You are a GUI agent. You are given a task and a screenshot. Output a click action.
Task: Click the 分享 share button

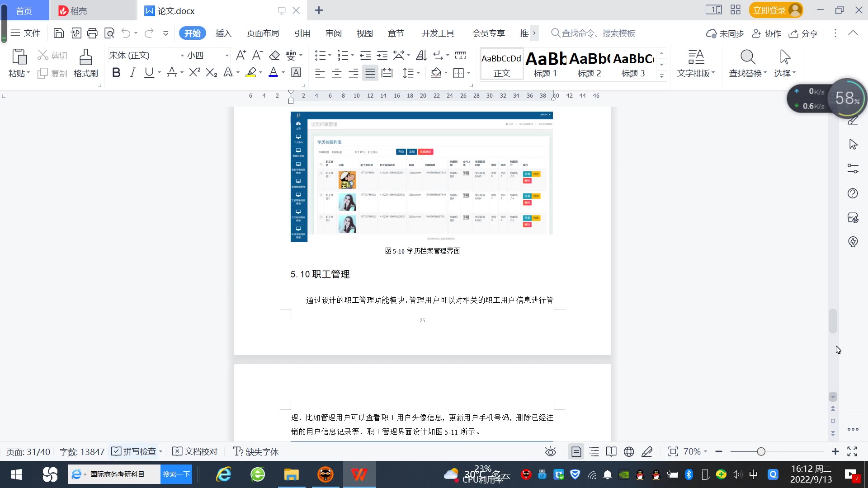tap(803, 33)
